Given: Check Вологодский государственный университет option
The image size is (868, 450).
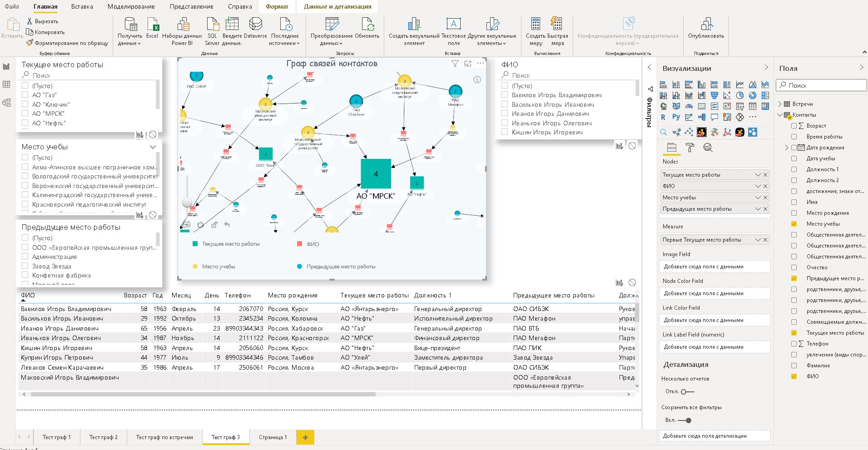Looking at the screenshot, I should click(x=25, y=176).
